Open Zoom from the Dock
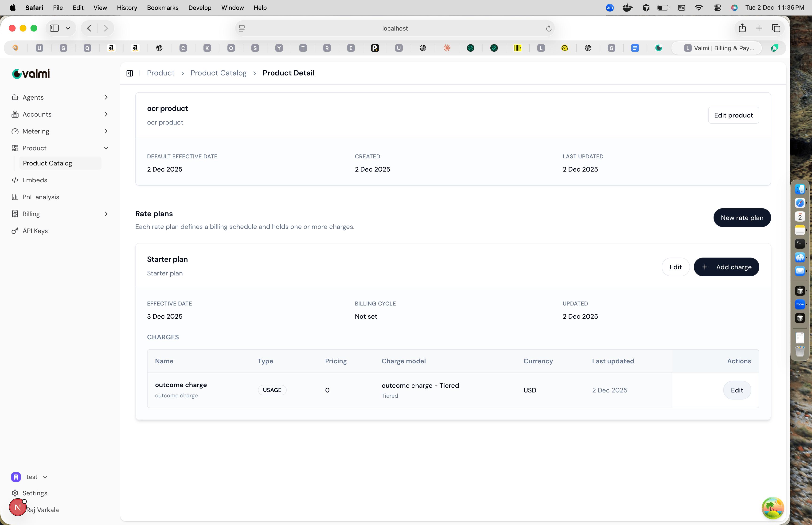This screenshot has width=812, height=525. coord(800,304)
